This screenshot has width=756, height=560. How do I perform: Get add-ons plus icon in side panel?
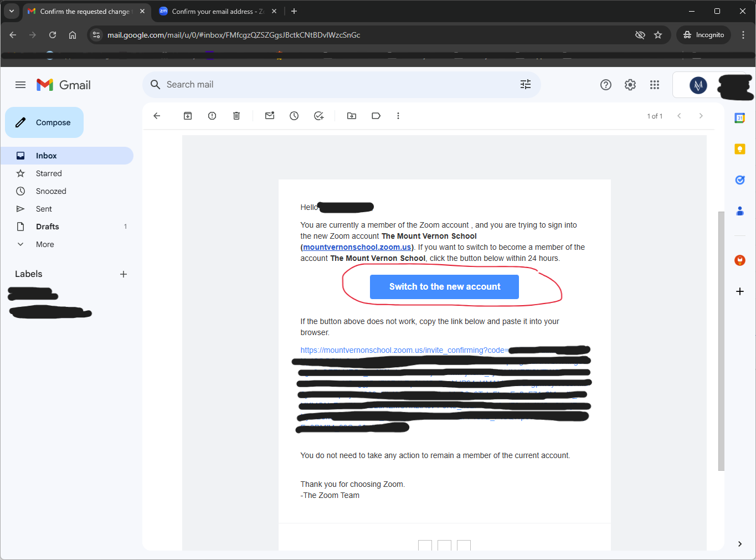pos(740,291)
